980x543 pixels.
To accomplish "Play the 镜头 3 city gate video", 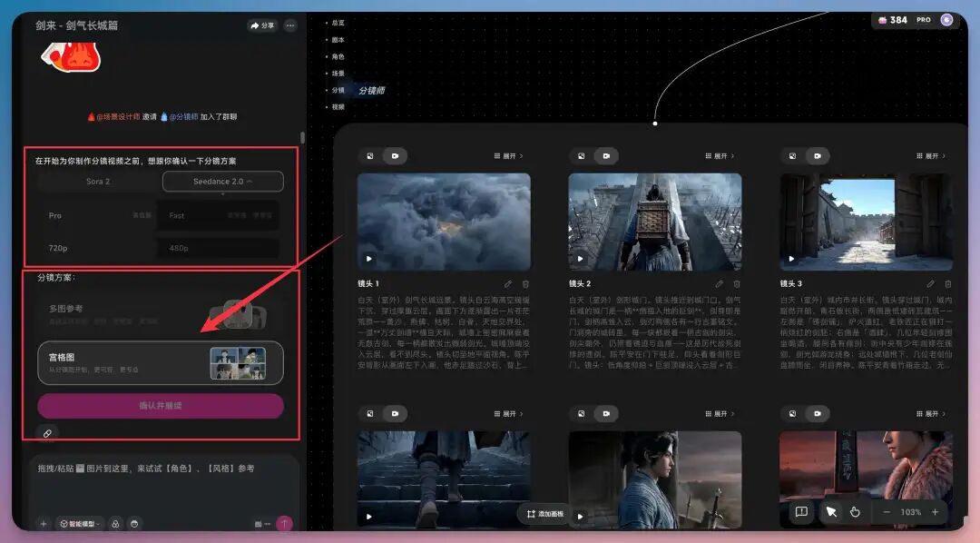I will [x=791, y=259].
